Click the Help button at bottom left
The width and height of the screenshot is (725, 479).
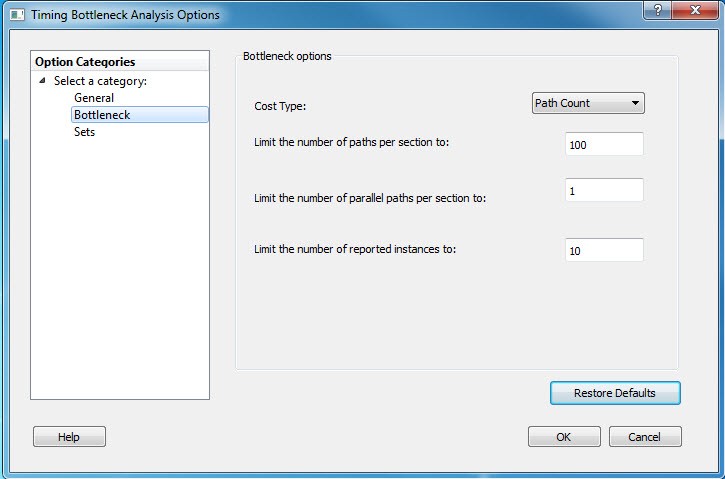coord(69,437)
